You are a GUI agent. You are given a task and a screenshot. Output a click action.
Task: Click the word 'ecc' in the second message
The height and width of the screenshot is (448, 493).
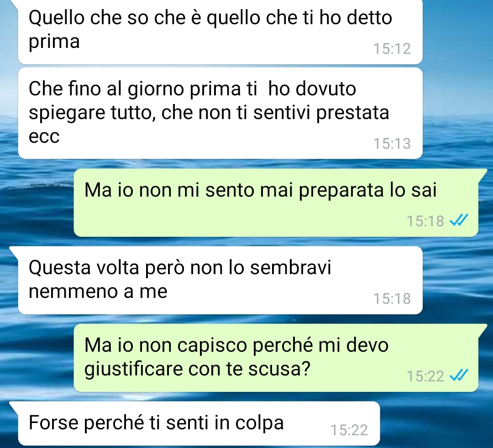[x=44, y=137]
